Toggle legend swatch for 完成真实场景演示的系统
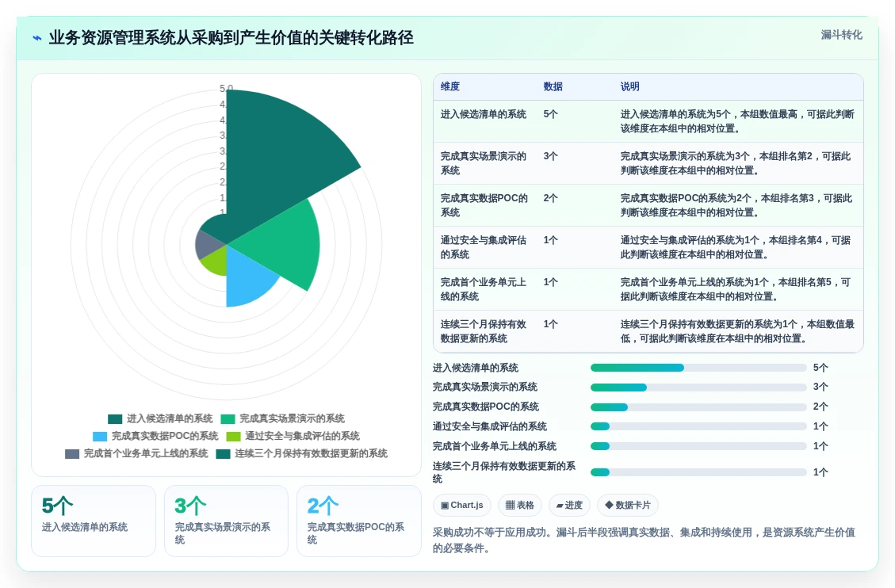This screenshot has width=895, height=588. [228, 419]
